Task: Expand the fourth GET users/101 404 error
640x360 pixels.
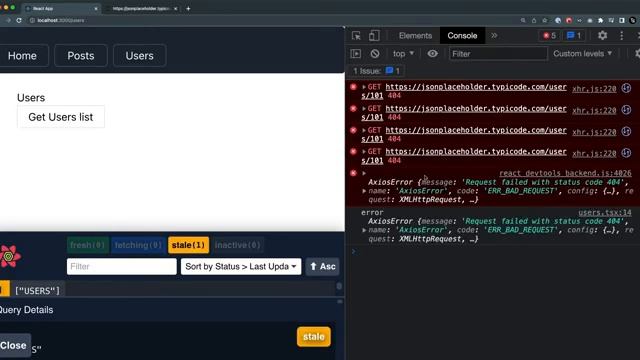Action: [x=364, y=151]
